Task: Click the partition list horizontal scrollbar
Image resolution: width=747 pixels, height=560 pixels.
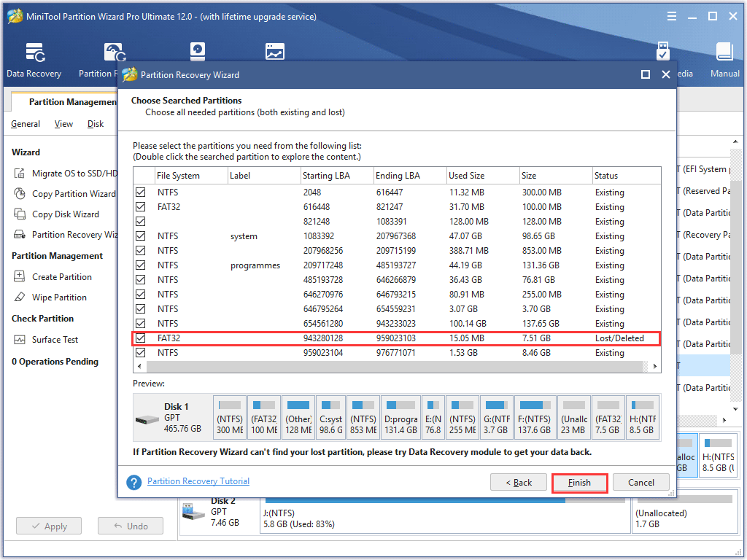Action: 395,367
